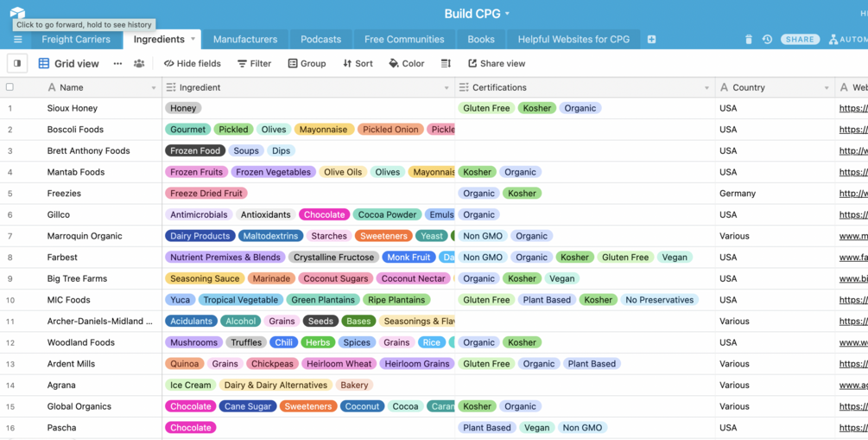This screenshot has height=440, width=868.
Task: Click the Crystalline Fructose tag
Action: (333, 257)
